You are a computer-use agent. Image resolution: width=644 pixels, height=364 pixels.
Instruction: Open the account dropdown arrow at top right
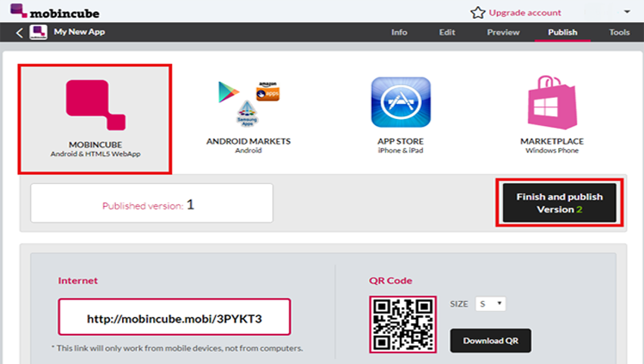627,12
